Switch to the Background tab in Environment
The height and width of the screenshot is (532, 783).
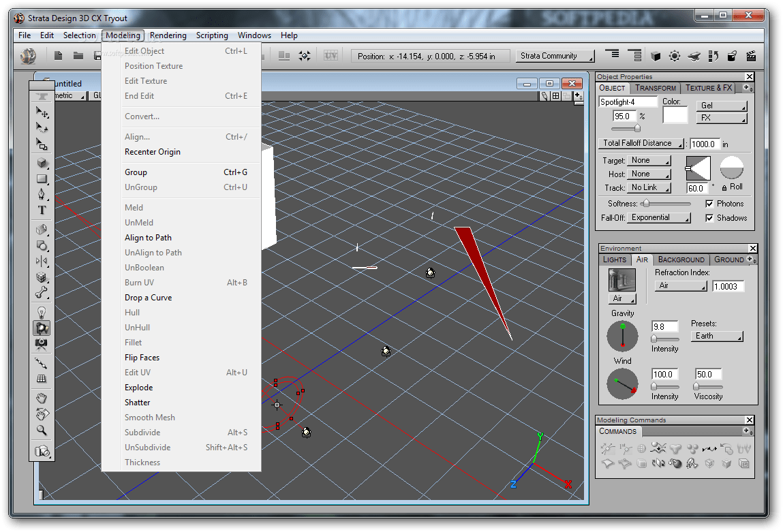[681, 260]
